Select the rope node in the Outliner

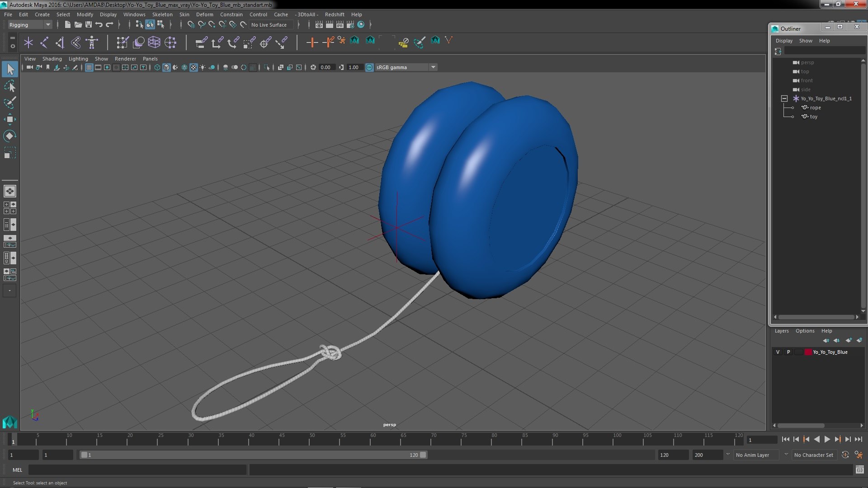pos(815,108)
